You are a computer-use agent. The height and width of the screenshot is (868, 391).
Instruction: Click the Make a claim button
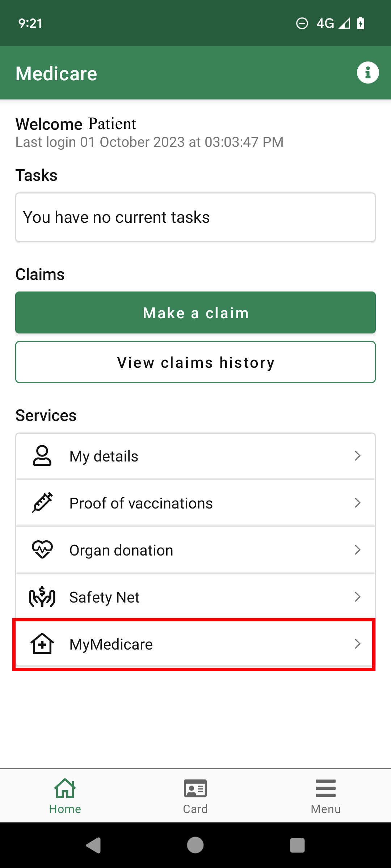[x=195, y=312]
